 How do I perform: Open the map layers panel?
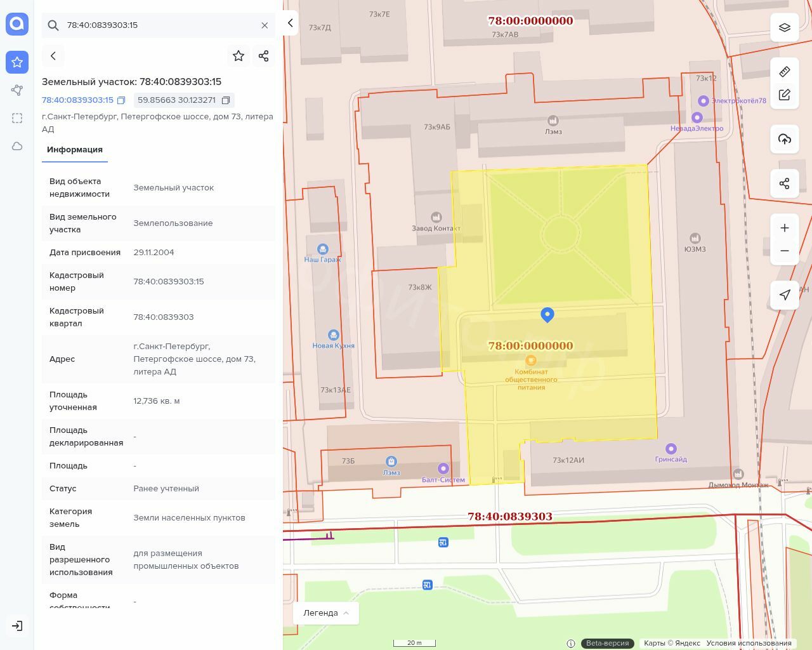pos(785,27)
